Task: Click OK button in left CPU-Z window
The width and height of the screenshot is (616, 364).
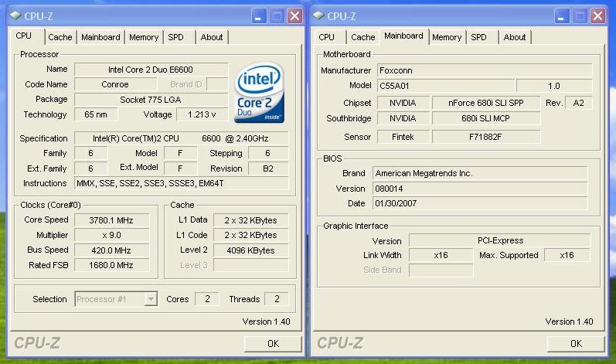Action: click(x=273, y=344)
